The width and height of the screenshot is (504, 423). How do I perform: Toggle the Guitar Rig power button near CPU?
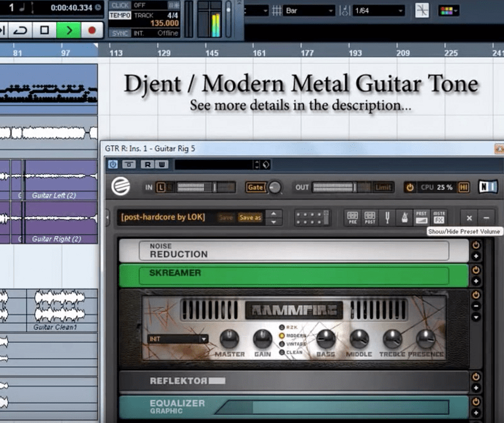point(409,187)
